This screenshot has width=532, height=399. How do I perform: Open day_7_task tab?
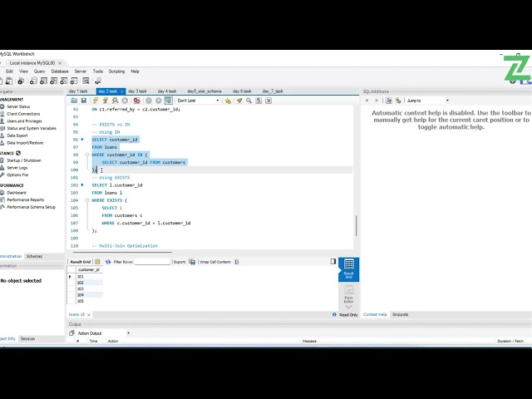pos(273,91)
